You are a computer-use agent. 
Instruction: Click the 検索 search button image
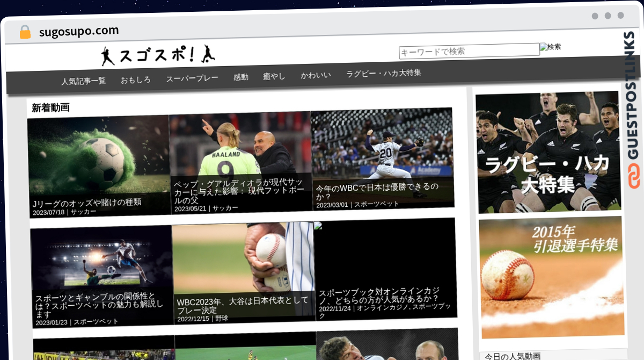[x=551, y=47]
